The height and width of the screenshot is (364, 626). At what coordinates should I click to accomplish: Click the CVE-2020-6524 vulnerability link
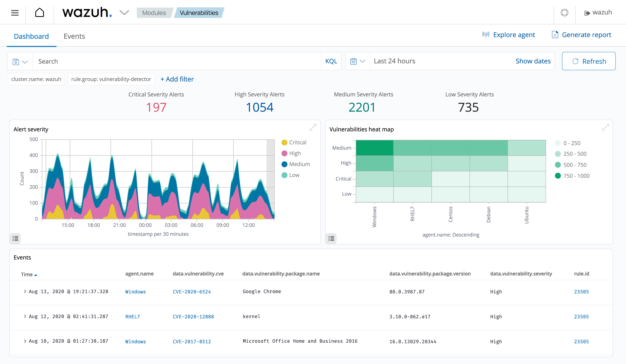coord(192,291)
